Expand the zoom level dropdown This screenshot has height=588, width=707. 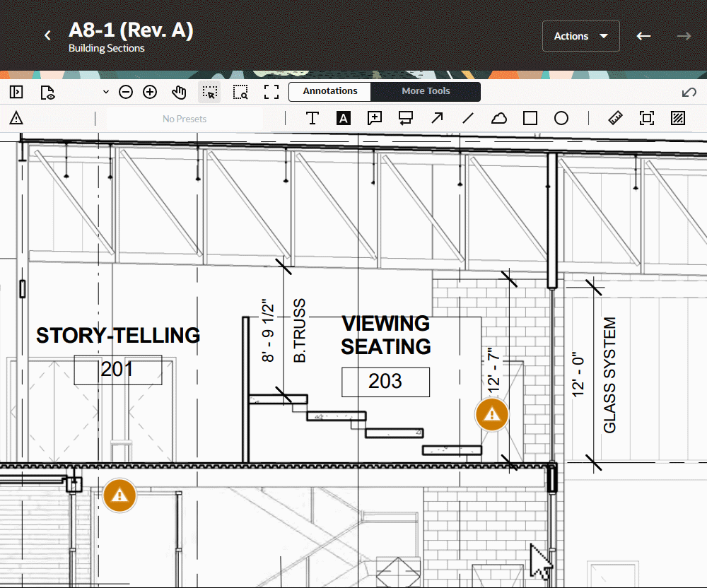pos(106,92)
